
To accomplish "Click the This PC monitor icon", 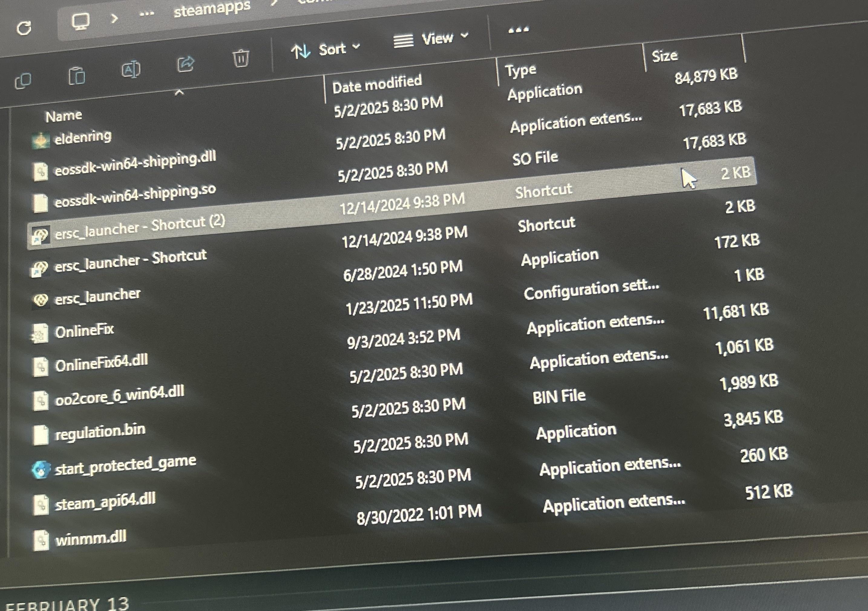I will pyautogui.click(x=80, y=21).
